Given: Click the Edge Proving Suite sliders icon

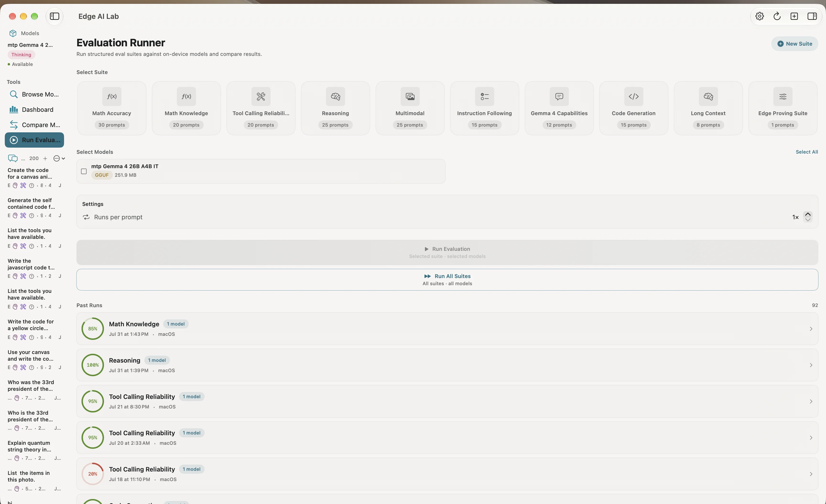Looking at the screenshot, I should click(783, 97).
